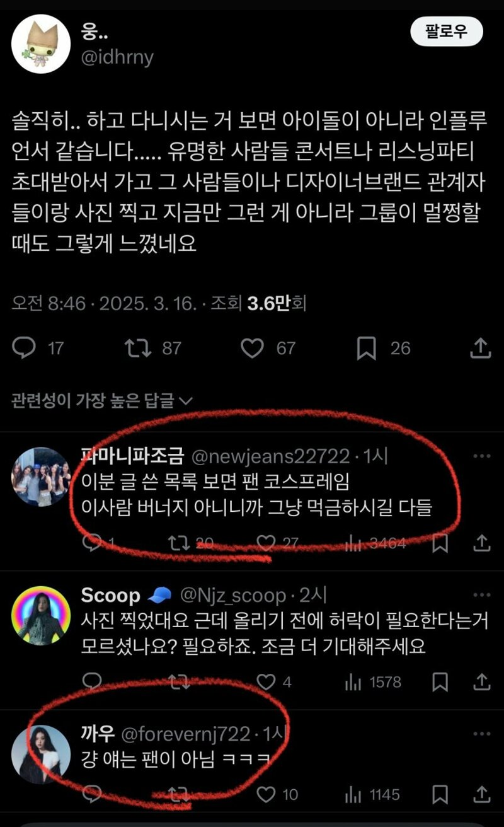Image resolution: width=504 pixels, height=827 pixels.
Task: Like the main tweet with 67 likes
Action: 253,348
